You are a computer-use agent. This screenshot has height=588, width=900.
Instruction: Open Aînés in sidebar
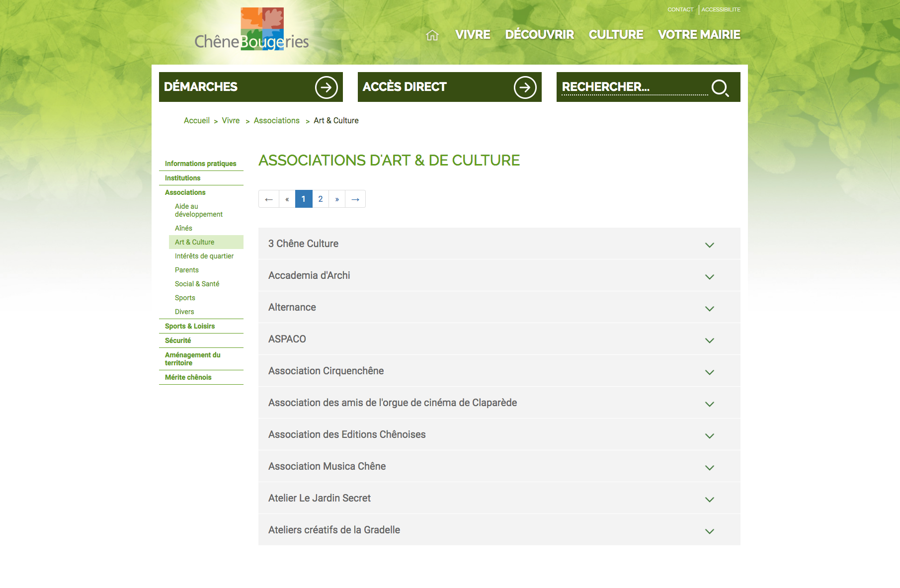[x=183, y=228]
